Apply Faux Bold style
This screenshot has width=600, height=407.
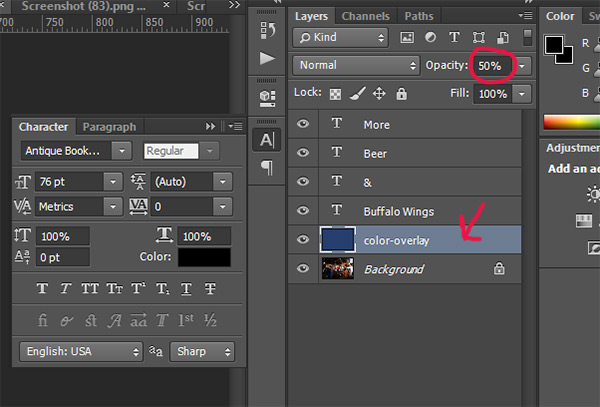42,288
